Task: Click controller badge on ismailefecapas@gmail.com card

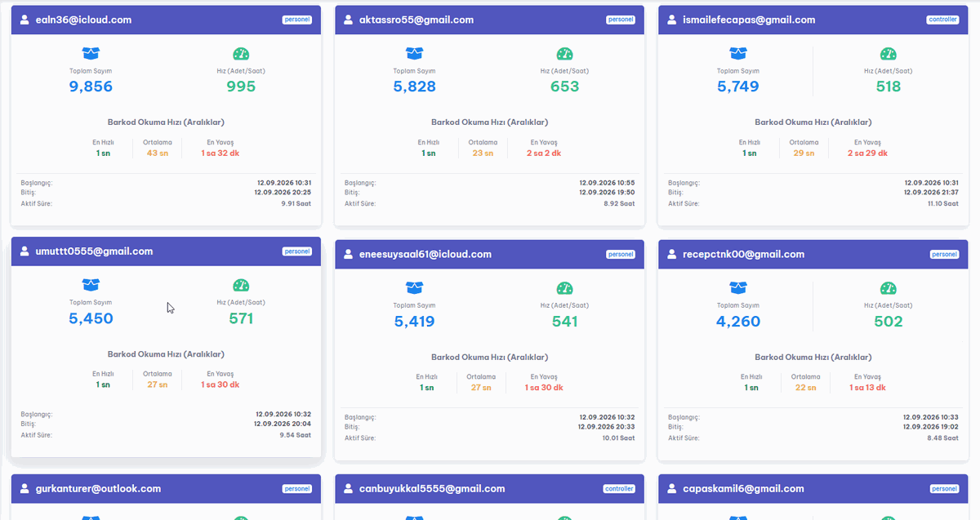Action: pyautogui.click(x=943, y=20)
